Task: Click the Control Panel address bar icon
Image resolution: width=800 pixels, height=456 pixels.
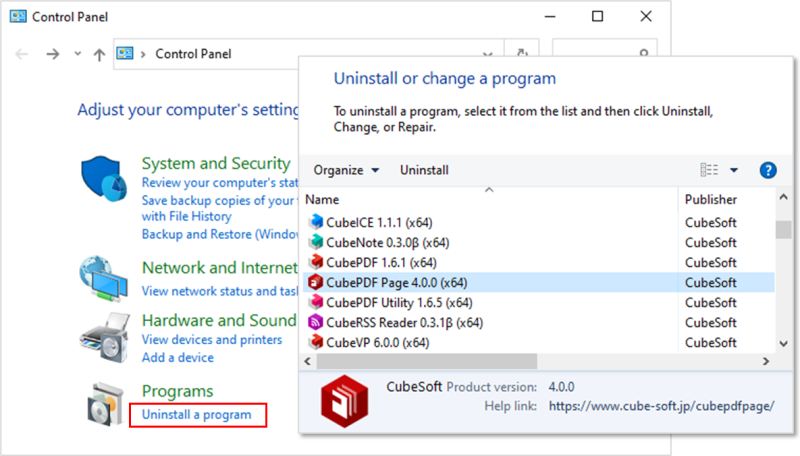Action: pos(125,53)
